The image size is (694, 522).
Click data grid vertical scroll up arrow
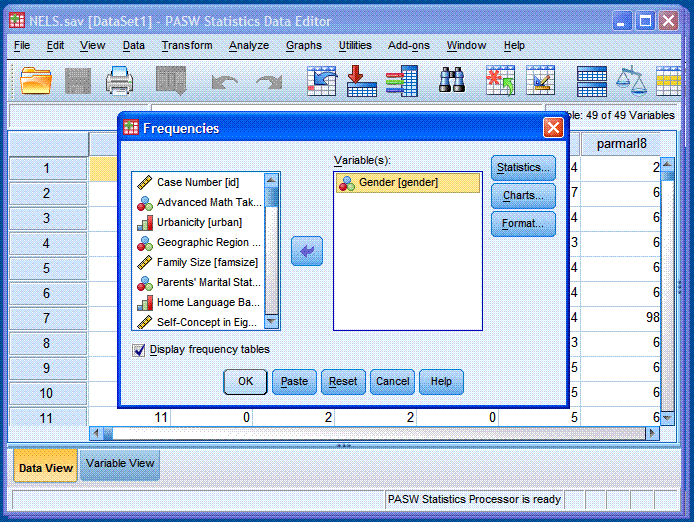click(667, 164)
